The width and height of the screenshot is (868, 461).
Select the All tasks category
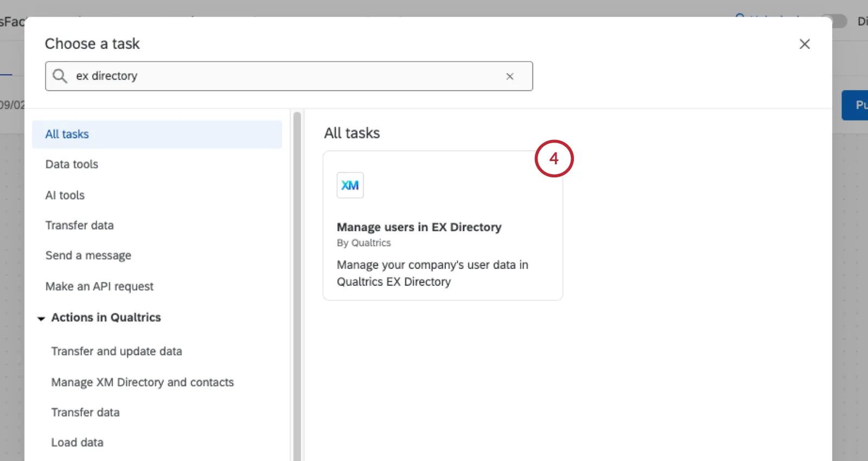(x=157, y=134)
